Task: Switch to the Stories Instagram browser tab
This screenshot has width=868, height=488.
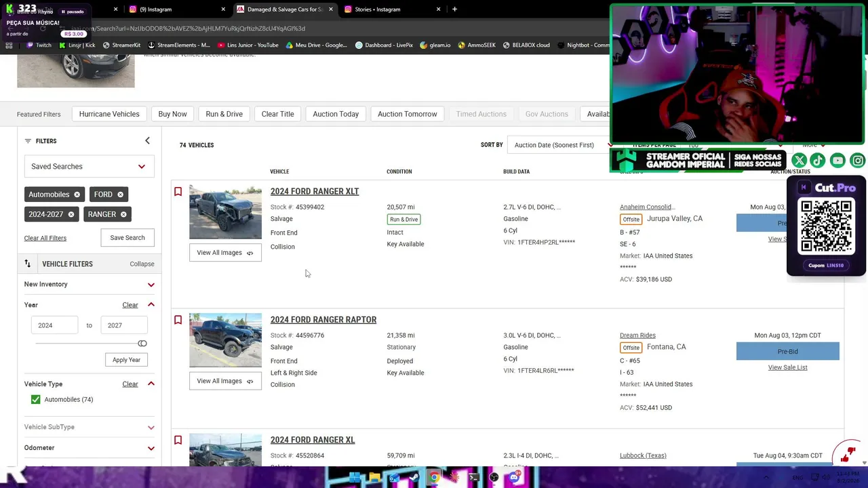Action: pyautogui.click(x=391, y=9)
